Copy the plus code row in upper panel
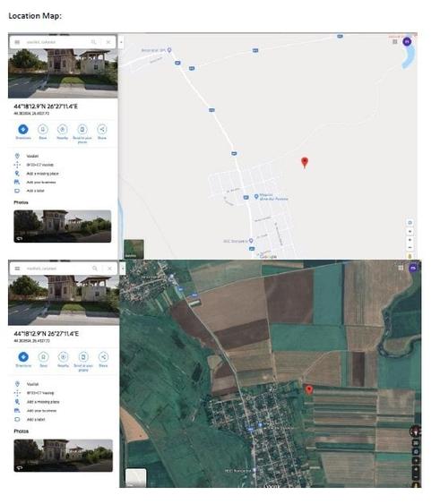440x504 pixels. coord(63,165)
